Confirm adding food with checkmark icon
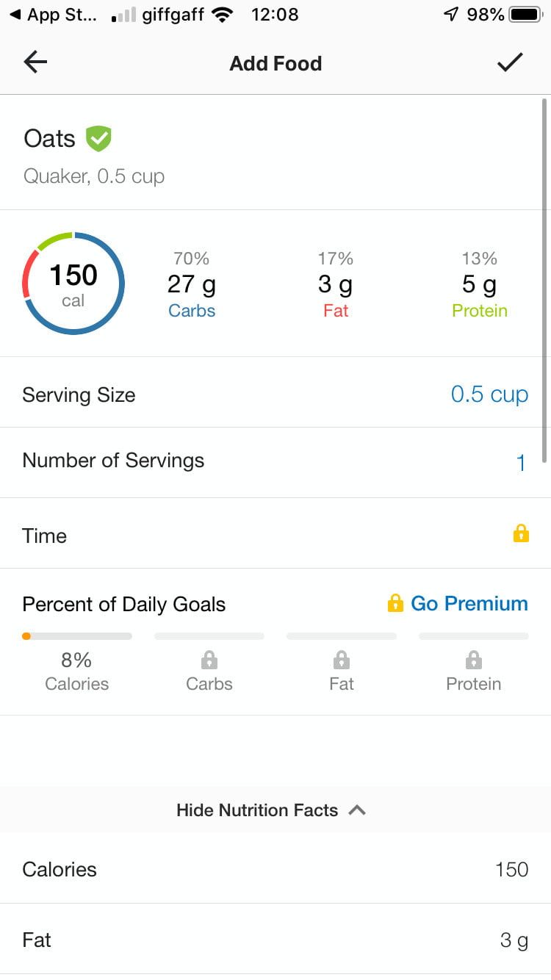 click(x=510, y=63)
